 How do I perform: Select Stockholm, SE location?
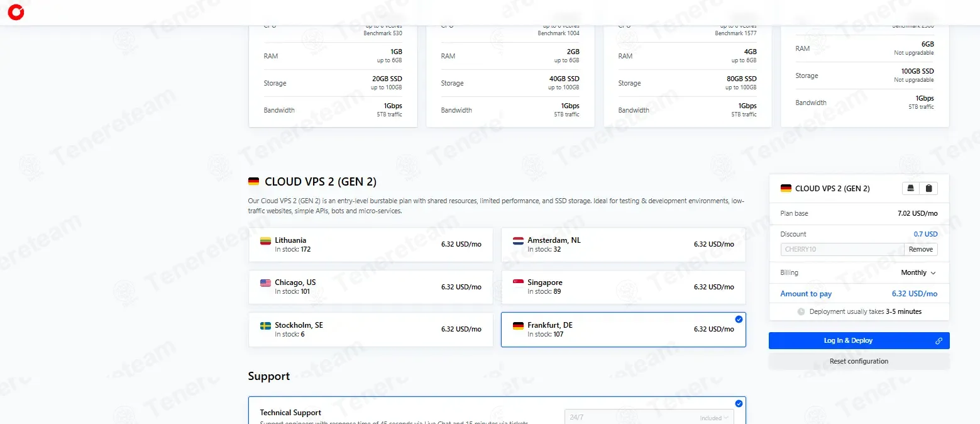pos(371,330)
